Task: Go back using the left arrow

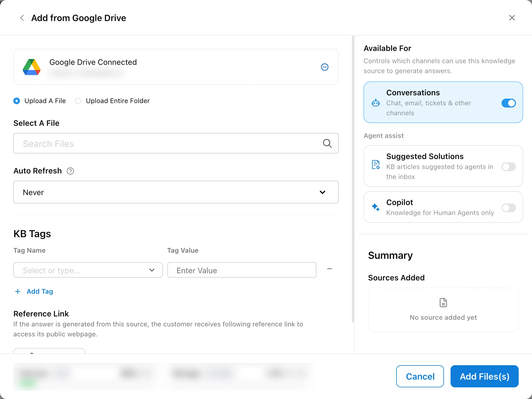Action: (x=22, y=18)
